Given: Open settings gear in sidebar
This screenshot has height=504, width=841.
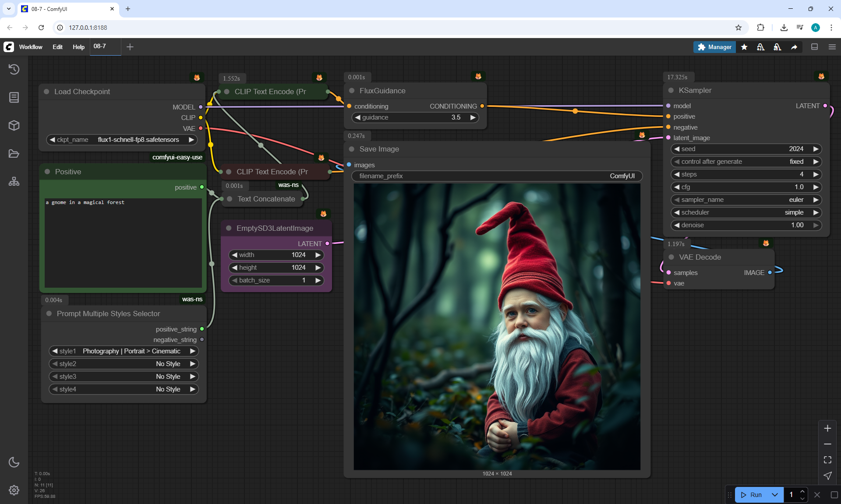Looking at the screenshot, I should click(14, 490).
